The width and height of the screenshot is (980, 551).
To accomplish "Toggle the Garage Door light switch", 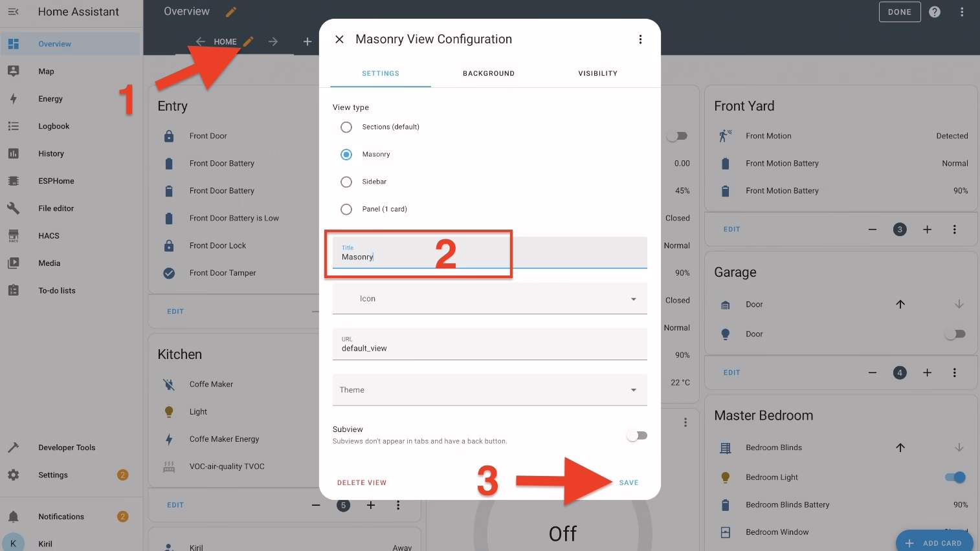I will [955, 334].
